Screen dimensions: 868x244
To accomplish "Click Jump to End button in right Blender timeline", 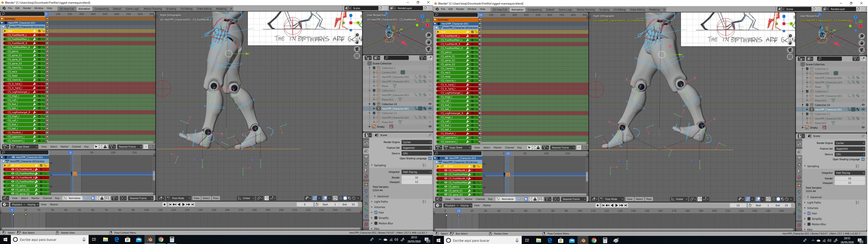I will pos(626,205).
